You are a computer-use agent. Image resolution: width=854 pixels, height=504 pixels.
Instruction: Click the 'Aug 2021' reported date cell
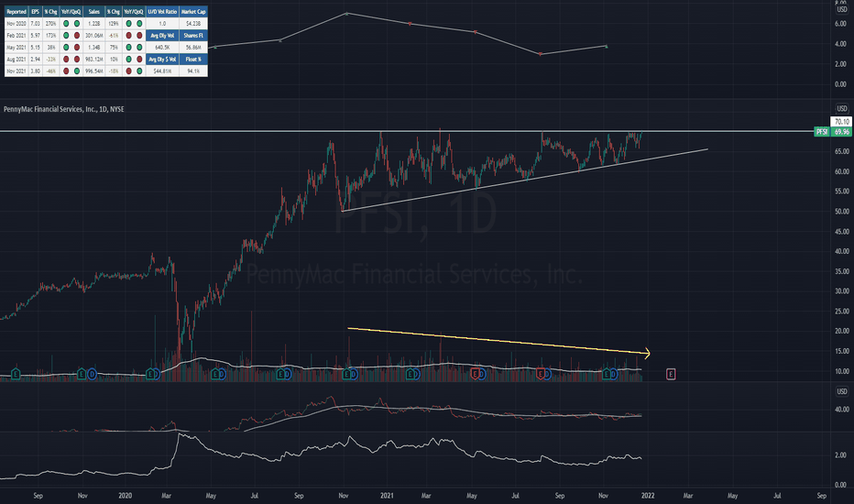[16, 59]
